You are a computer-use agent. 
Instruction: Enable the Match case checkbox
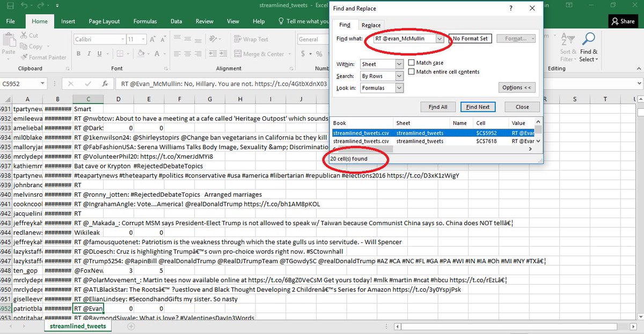(x=412, y=63)
